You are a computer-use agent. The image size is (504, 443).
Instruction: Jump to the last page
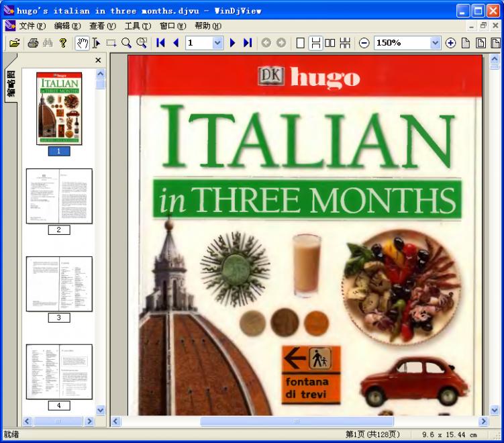248,43
